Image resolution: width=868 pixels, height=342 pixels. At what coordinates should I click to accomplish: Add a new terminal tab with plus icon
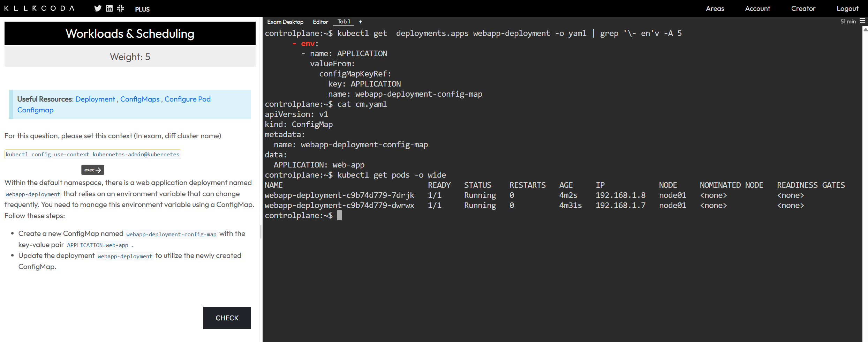click(361, 22)
